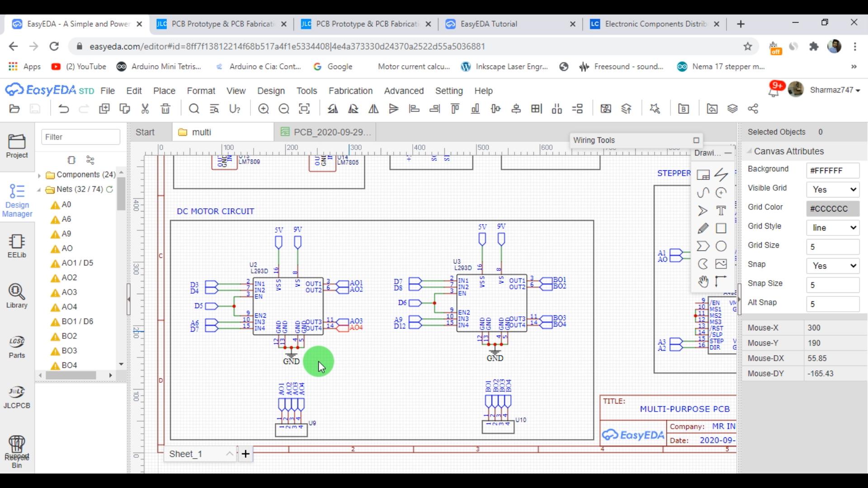Image resolution: width=868 pixels, height=488 pixels.
Task: Open the Grid Style dropdown
Action: [833, 228]
